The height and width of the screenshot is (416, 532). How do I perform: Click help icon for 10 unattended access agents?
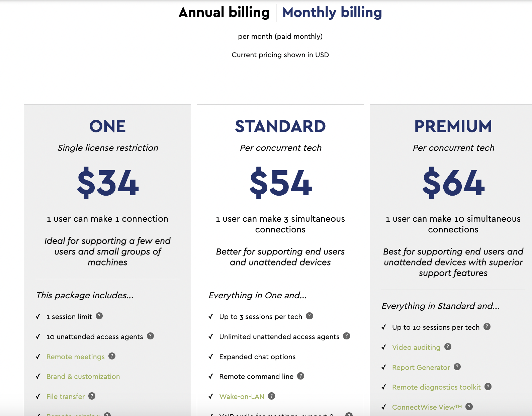click(151, 336)
